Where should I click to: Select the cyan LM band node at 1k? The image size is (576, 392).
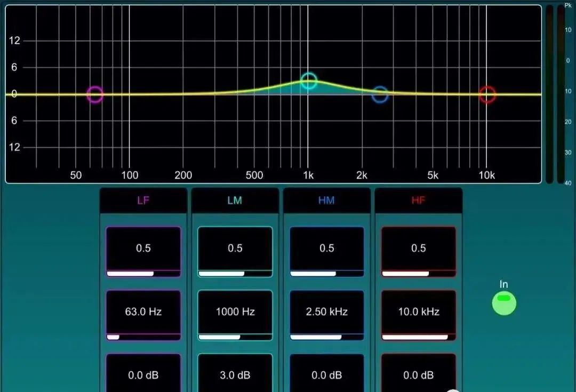(309, 81)
